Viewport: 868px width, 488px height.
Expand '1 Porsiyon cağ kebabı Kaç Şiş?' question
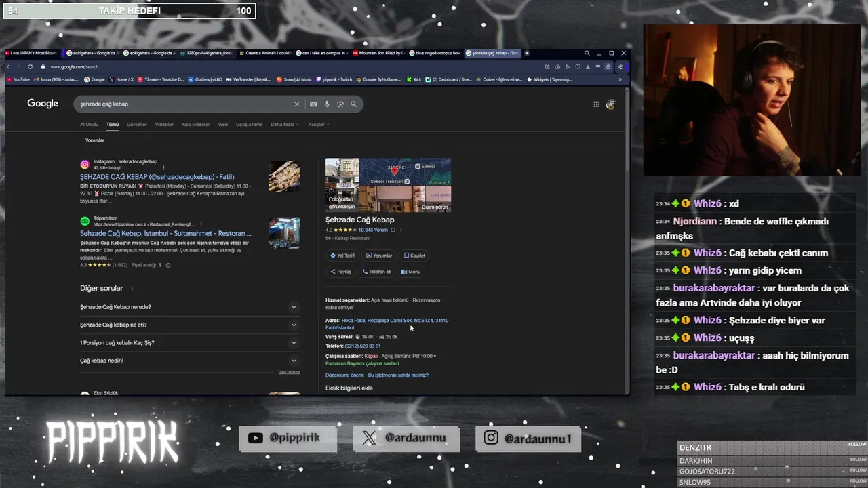click(189, 342)
